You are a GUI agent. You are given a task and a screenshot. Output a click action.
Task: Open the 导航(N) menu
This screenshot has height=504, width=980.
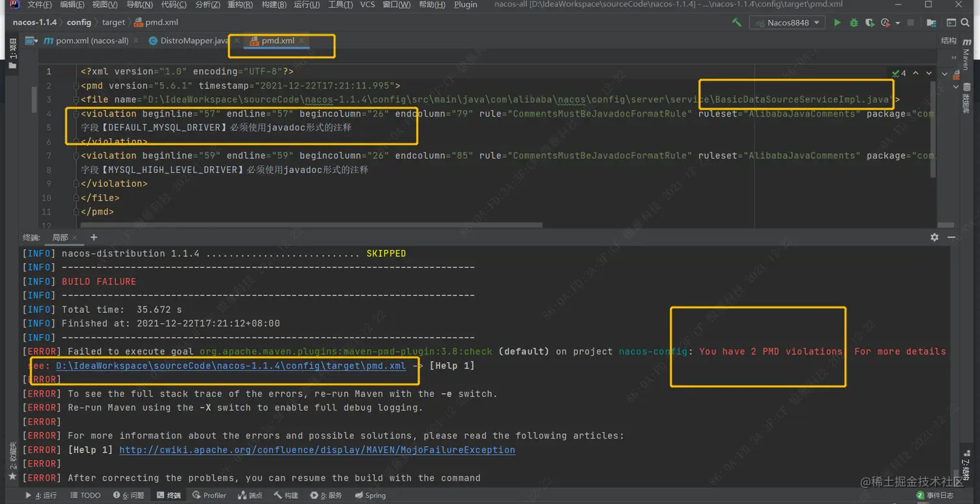(x=139, y=5)
